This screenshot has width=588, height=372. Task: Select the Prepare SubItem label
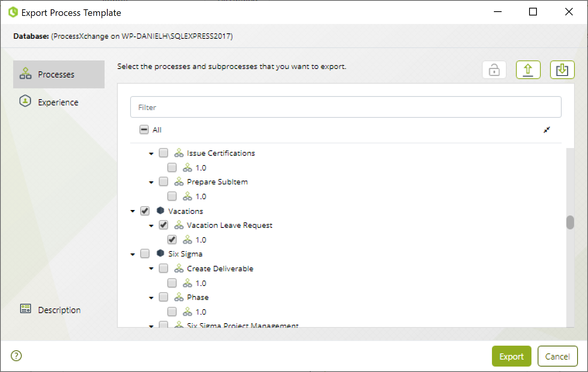pyautogui.click(x=217, y=182)
